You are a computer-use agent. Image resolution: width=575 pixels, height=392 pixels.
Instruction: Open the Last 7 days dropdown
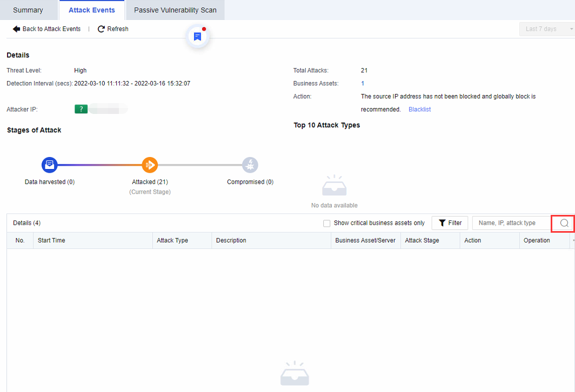pos(546,29)
